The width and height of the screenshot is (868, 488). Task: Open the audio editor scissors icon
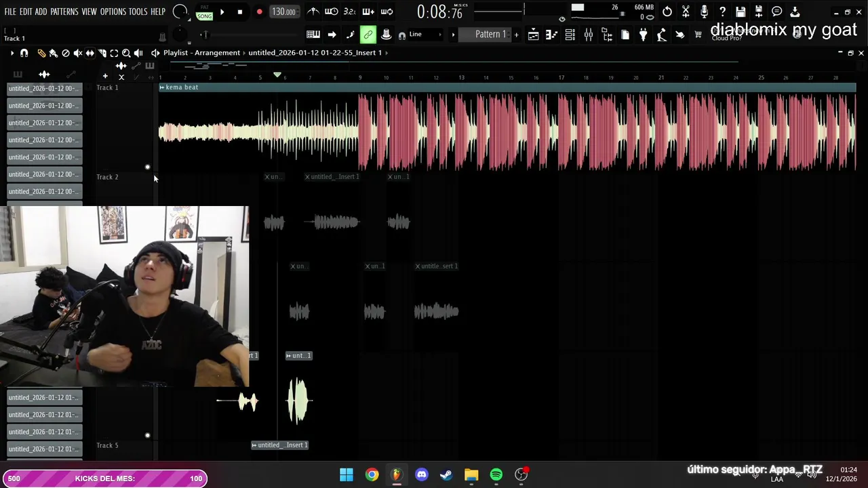pyautogui.click(x=686, y=12)
